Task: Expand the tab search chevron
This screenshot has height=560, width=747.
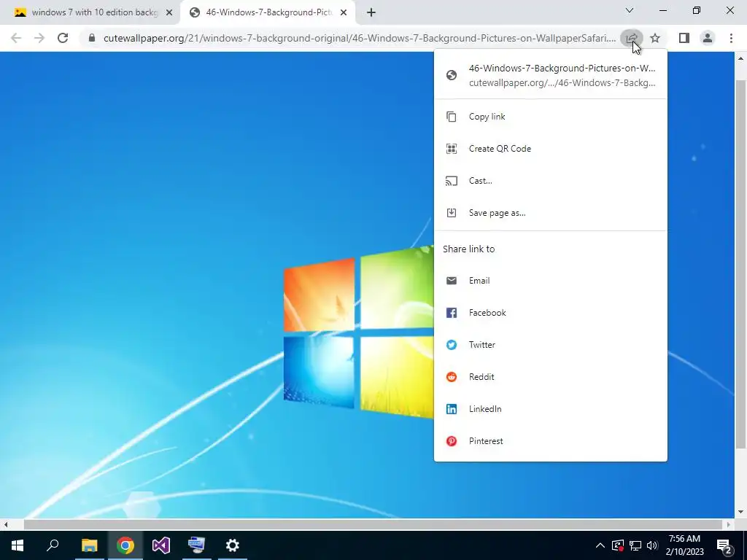Action: (630, 10)
